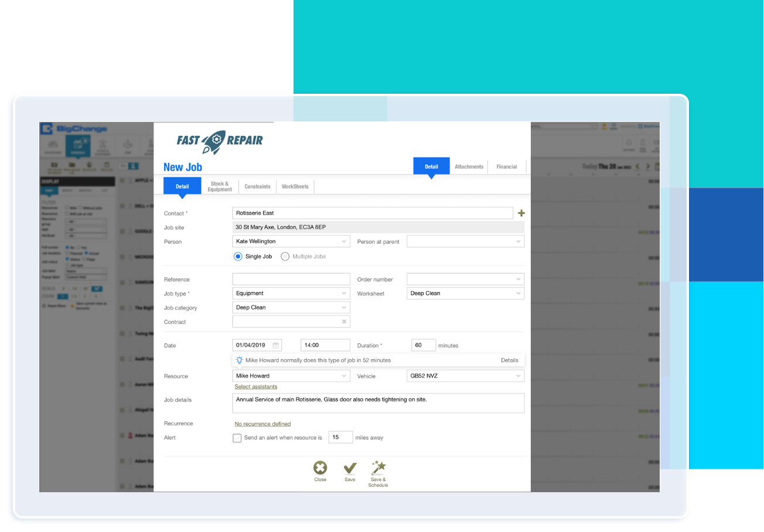The height and width of the screenshot is (532, 764).
Task: Save the new job using the Save icon
Action: coord(349,469)
